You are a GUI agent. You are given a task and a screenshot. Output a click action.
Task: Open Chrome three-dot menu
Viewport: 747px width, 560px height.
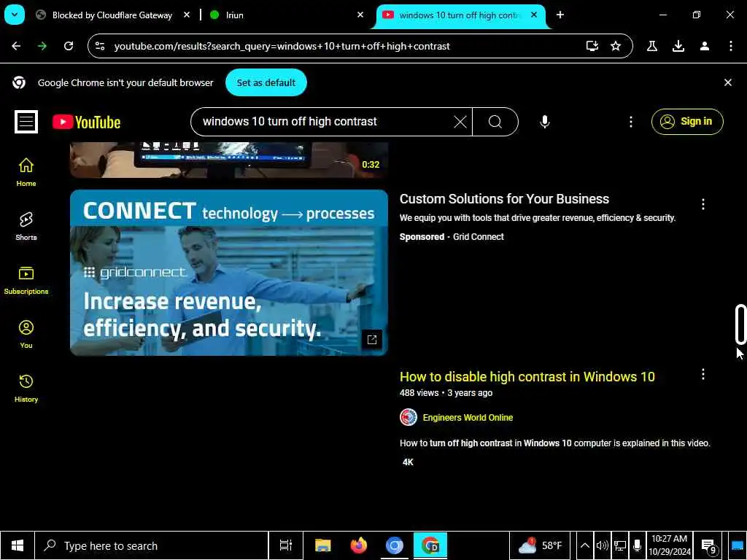click(731, 46)
